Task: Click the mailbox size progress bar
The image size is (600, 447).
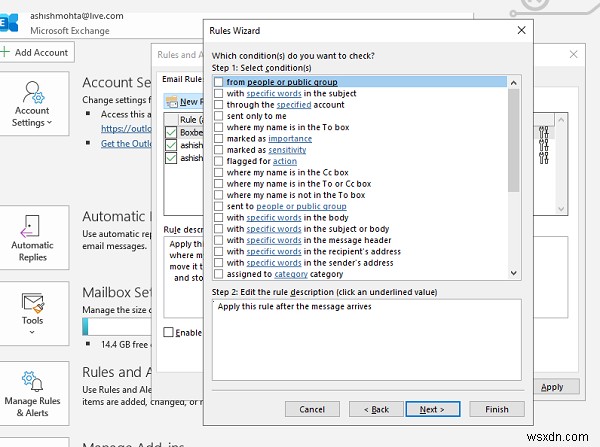Action: click(x=117, y=327)
